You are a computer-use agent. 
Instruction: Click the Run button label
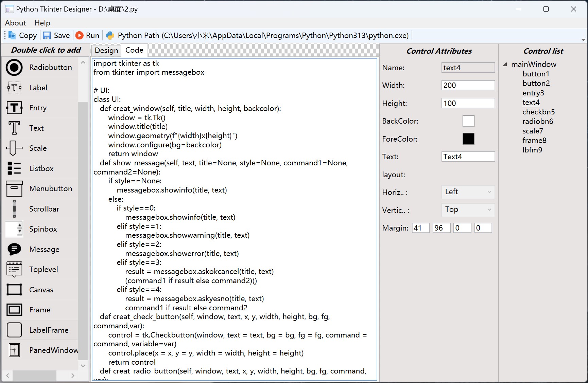click(92, 35)
